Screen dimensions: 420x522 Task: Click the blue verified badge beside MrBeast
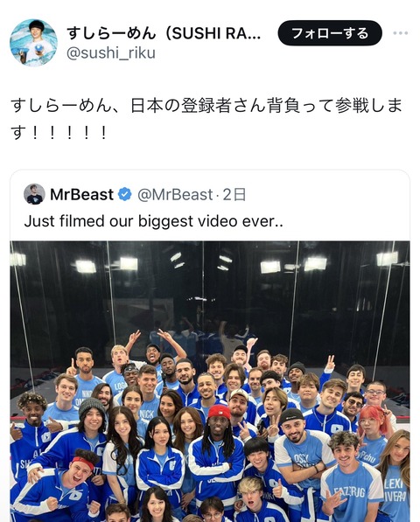pyautogui.click(x=125, y=194)
